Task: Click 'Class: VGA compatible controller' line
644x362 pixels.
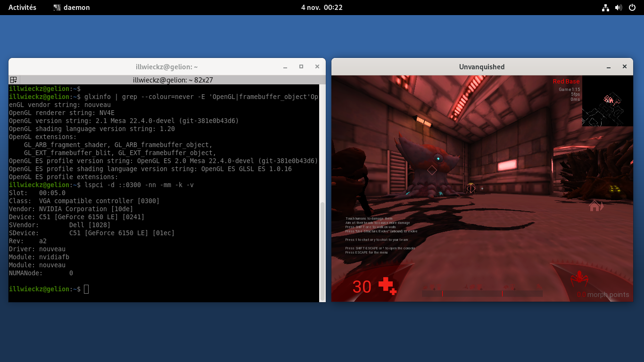Action: tap(84, 201)
